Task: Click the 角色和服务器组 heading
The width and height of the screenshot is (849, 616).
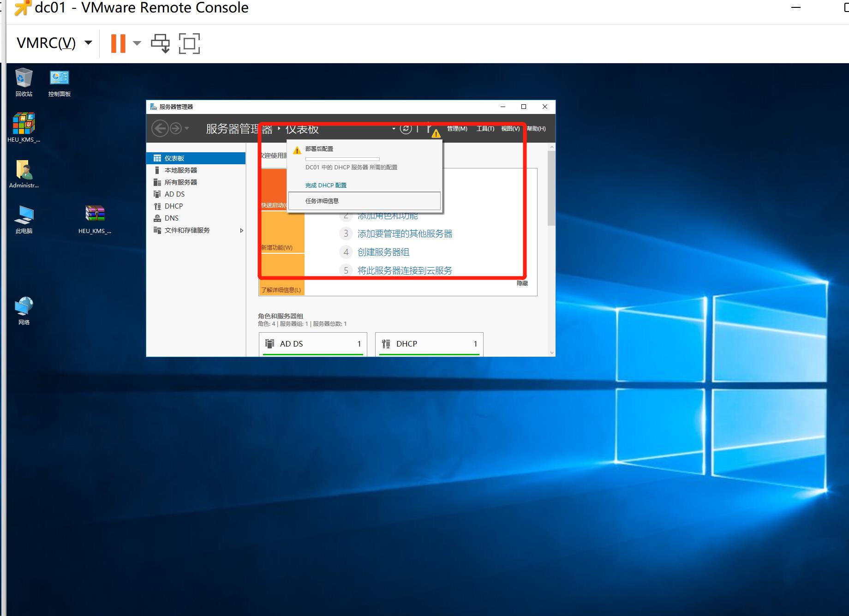Action: tap(281, 316)
